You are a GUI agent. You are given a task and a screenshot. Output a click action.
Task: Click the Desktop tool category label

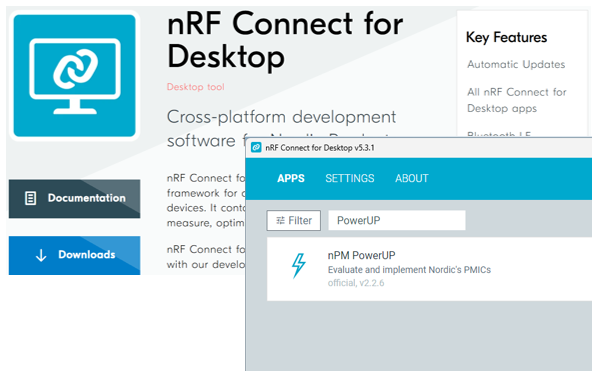click(x=195, y=87)
